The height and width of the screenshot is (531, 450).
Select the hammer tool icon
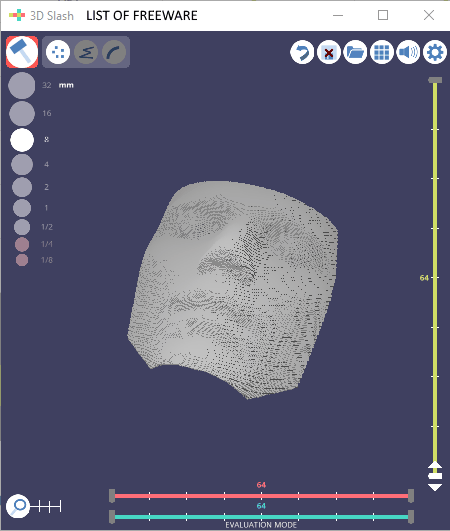pyautogui.click(x=22, y=52)
